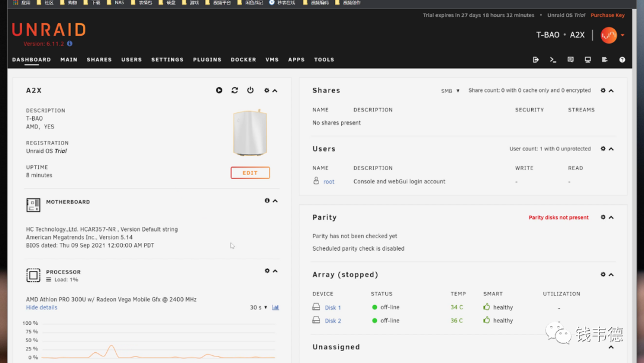
Task: Open the root user link
Action: click(x=329, y=181)
